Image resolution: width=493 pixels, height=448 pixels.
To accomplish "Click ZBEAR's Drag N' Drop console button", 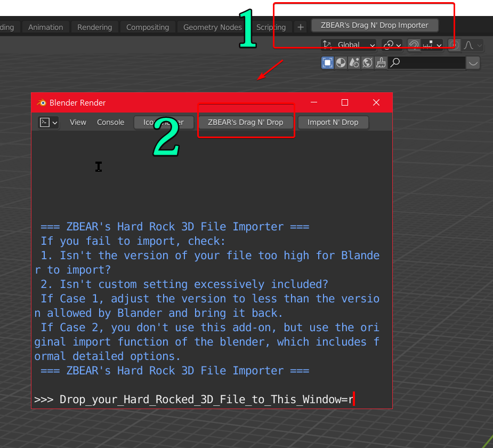I will [246, 122].
